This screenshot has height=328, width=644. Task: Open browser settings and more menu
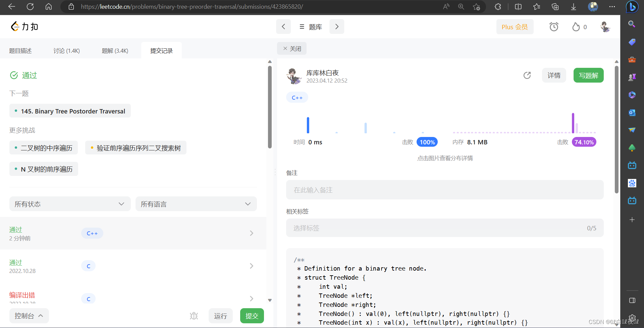612,7
